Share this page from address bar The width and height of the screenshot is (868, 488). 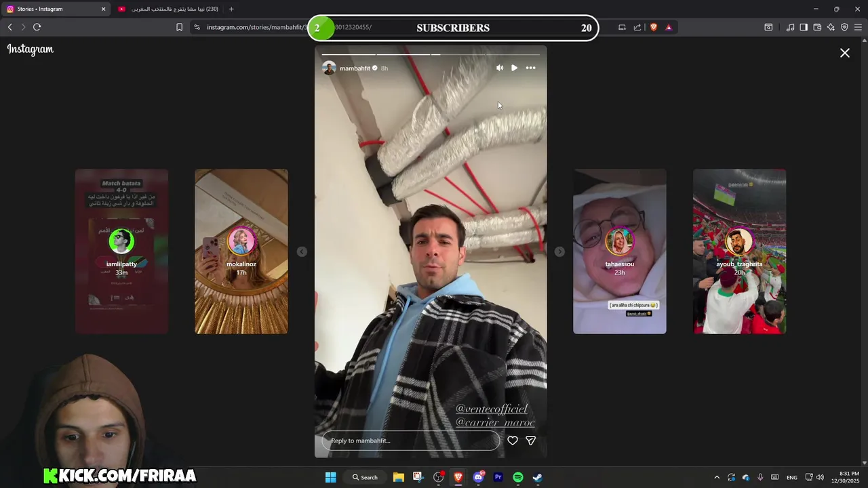pos(637,27)
